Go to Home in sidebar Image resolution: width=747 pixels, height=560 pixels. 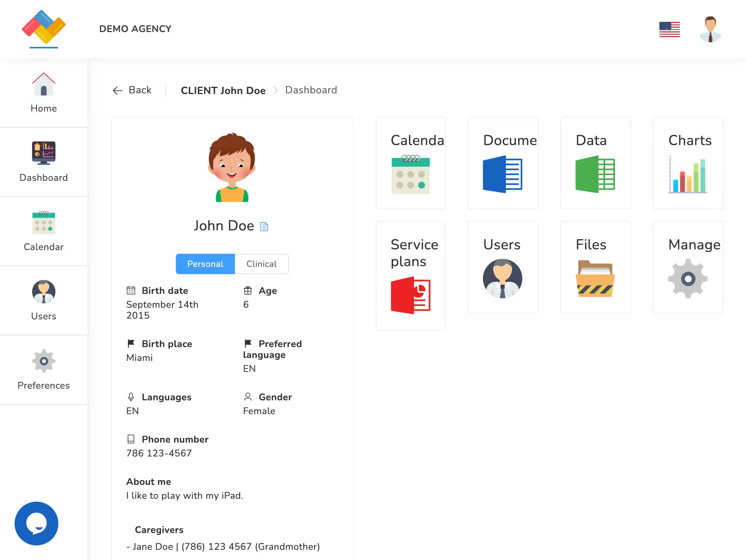tap(44, 93)
